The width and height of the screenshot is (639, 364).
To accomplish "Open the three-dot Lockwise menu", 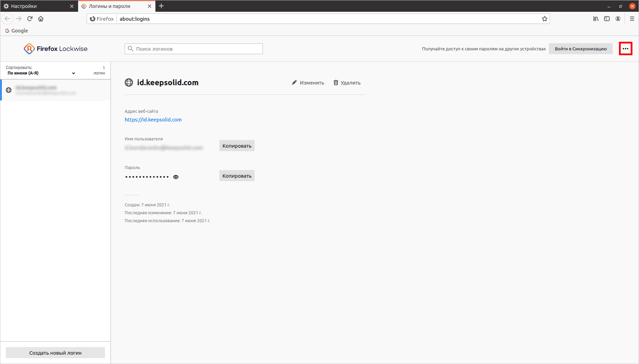I will [625, 49].
